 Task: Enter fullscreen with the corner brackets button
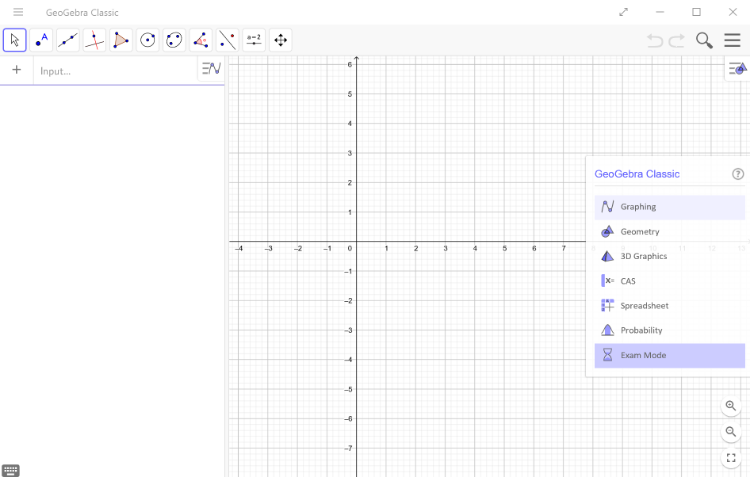tap(731, 458)
